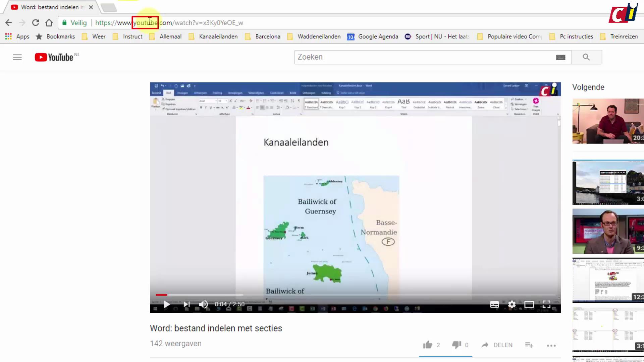Click the search magnifier button
Viewport: 644px width, 362px height.
(x=586, y=57)
